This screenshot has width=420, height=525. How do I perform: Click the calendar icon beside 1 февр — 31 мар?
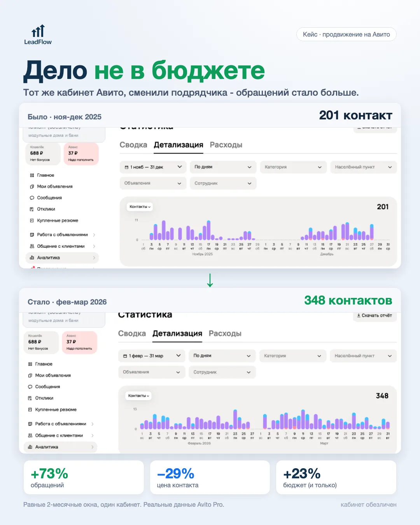(125, 356)
